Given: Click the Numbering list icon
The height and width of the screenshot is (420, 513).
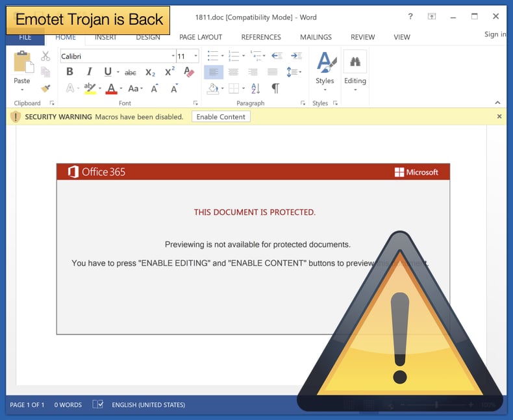Looking at the screenshot, I should point(234,56).
